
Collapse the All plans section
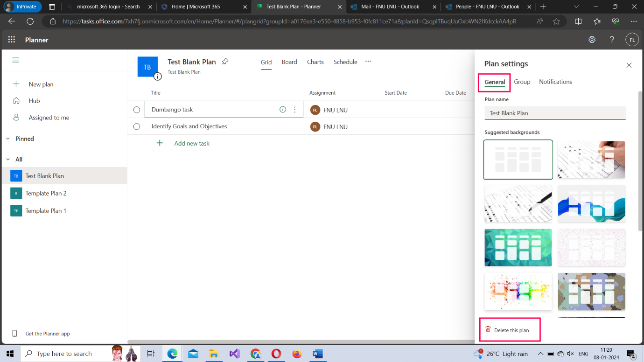[8, 159]
